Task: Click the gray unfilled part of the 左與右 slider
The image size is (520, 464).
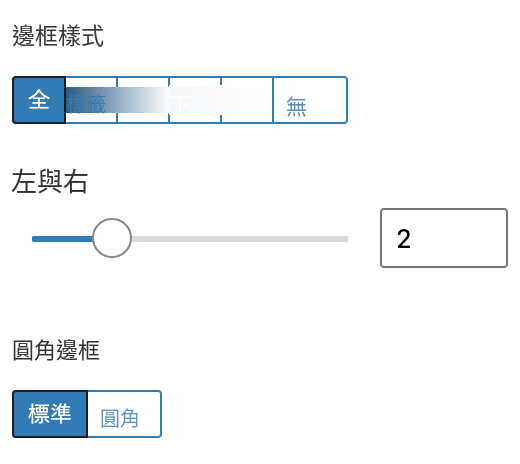Action: pos(240,239)
